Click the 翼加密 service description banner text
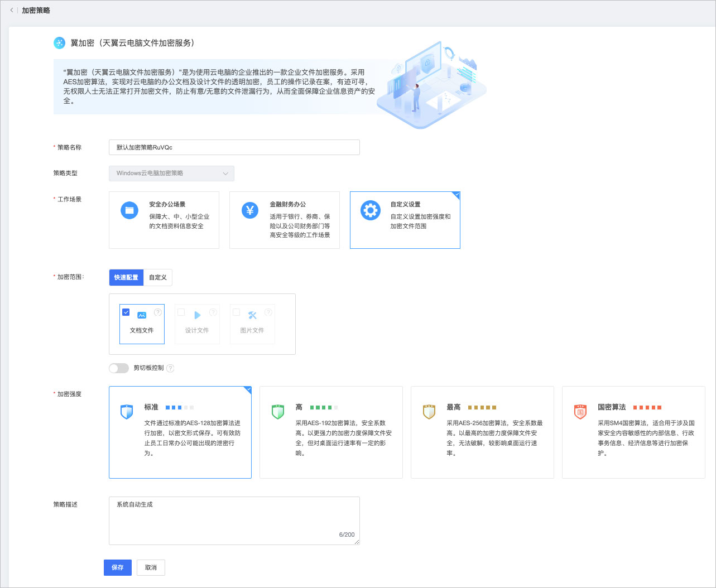The height and width of the screenshot is (588, 716). click(x=219, y=86)
